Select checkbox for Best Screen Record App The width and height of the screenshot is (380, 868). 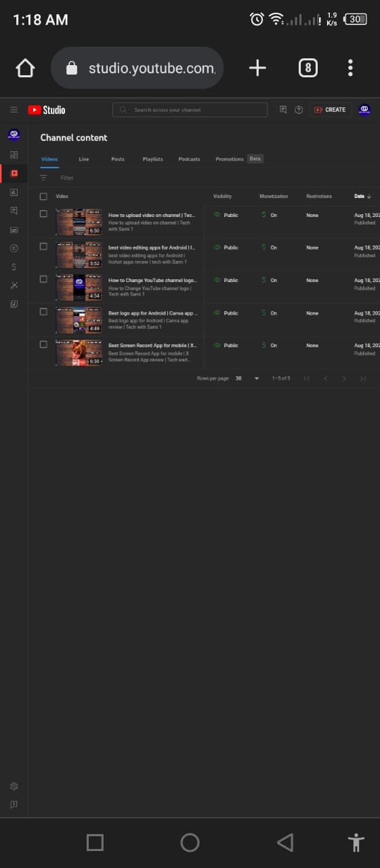tap(43, 344)
